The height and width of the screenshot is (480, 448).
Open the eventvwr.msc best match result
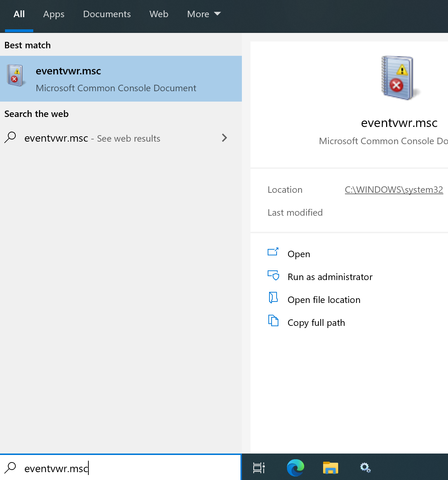pos(121,79)
